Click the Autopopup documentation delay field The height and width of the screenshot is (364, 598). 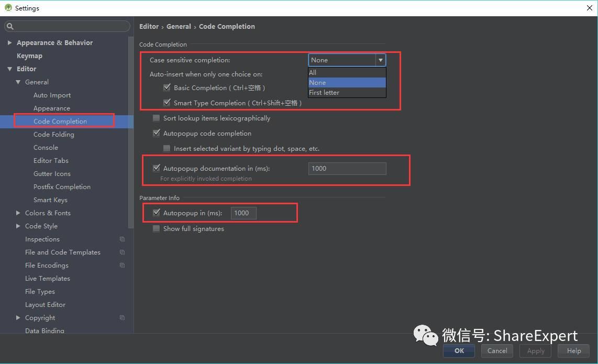click(347, 169)
